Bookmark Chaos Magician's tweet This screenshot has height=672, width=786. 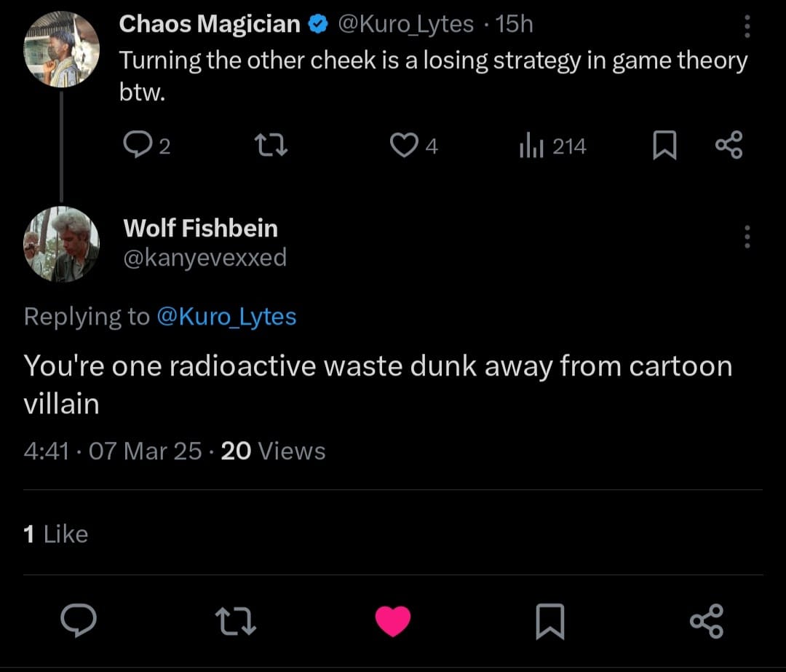click(664, 146)
